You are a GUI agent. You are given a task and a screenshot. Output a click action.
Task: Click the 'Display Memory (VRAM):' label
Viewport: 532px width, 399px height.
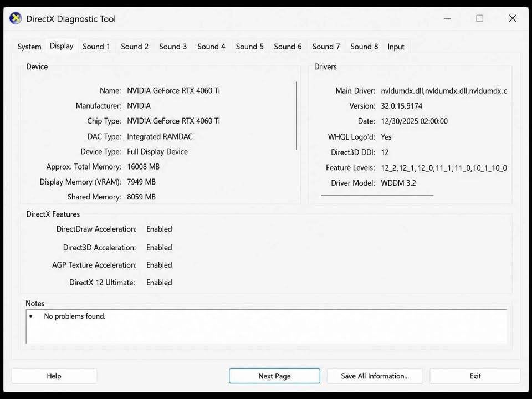click(80, 182)
